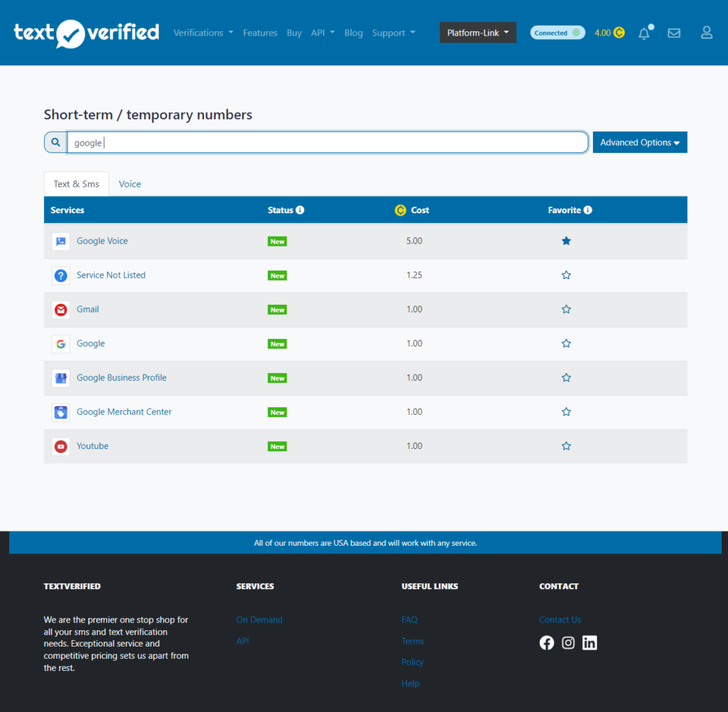
Task: Open the Service Not Listed link
Action: pyautogui.click(x=111, y=275)
